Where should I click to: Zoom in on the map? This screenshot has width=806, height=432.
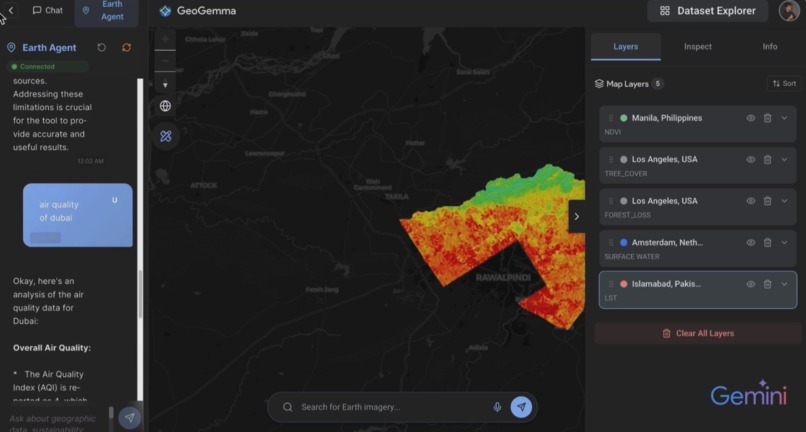(165, 40)
